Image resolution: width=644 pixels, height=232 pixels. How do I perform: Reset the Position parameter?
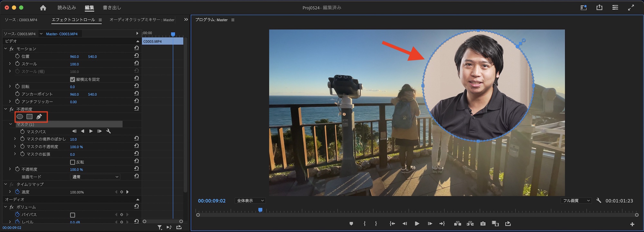coord(137,56)
